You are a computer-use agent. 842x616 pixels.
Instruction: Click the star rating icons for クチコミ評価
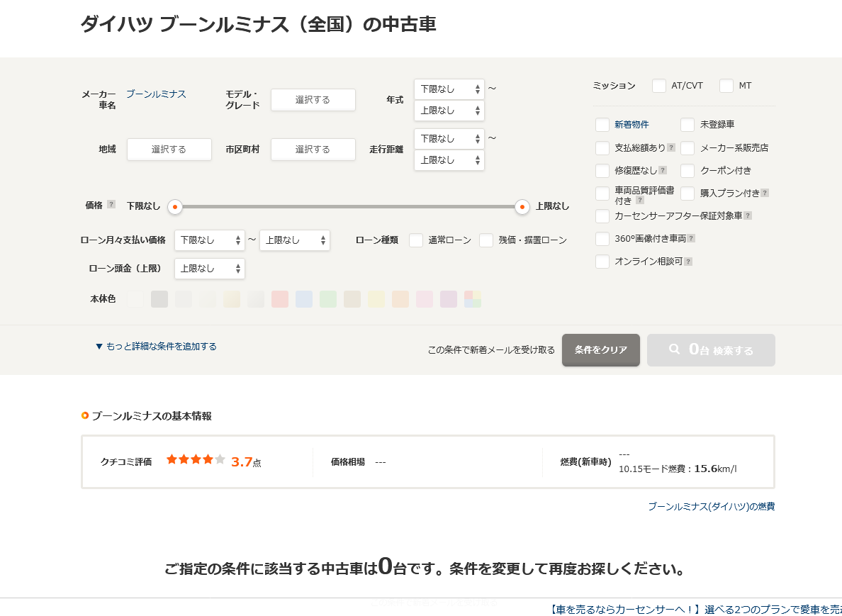pos(196,459)
